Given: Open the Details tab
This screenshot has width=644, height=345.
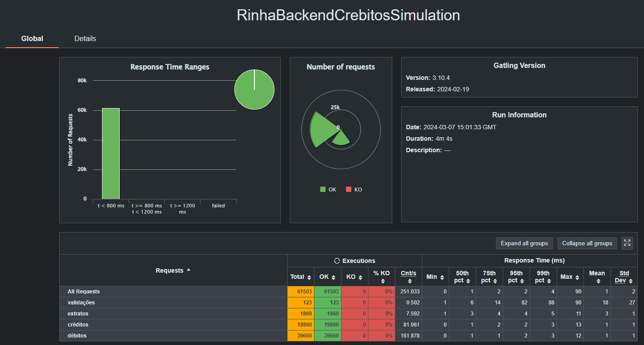Looking at the screenshot, I should click(x=85, y=38).
